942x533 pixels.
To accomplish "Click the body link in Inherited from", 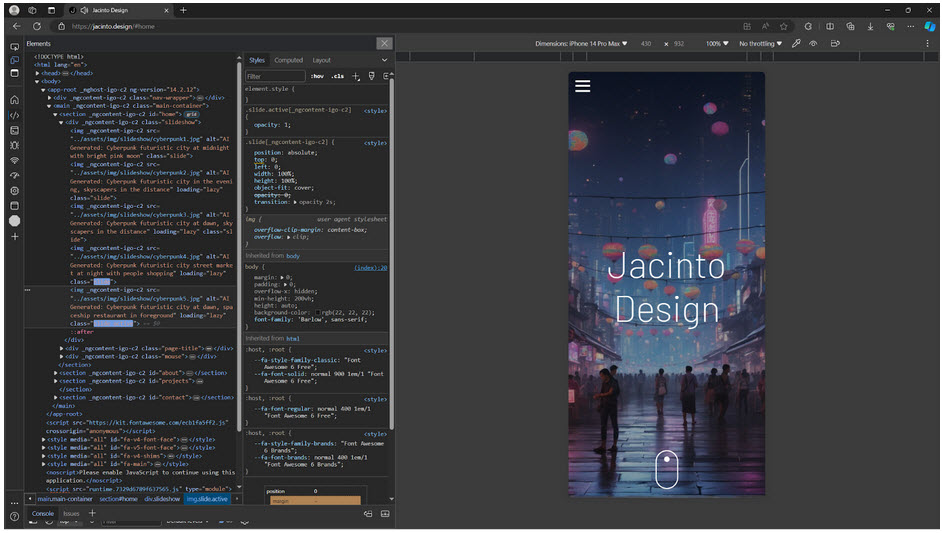I will 293,255.
